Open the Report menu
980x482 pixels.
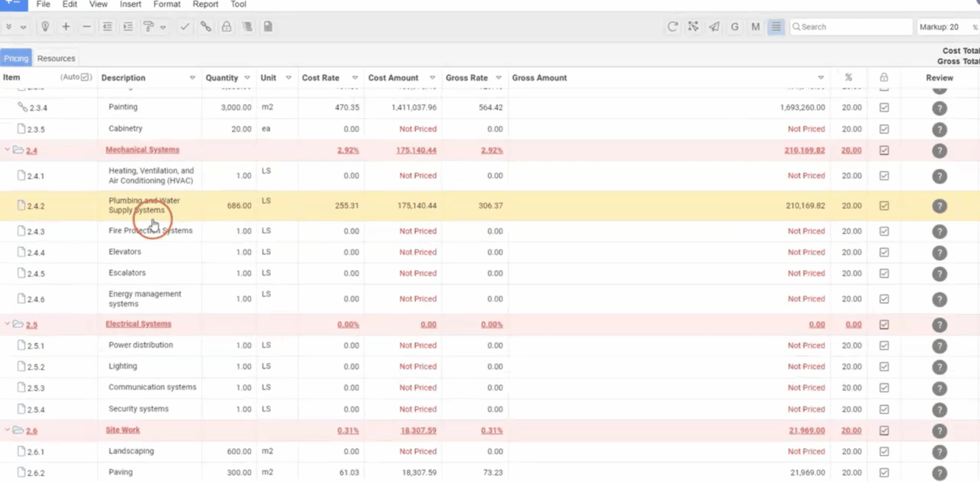point(205,4)
